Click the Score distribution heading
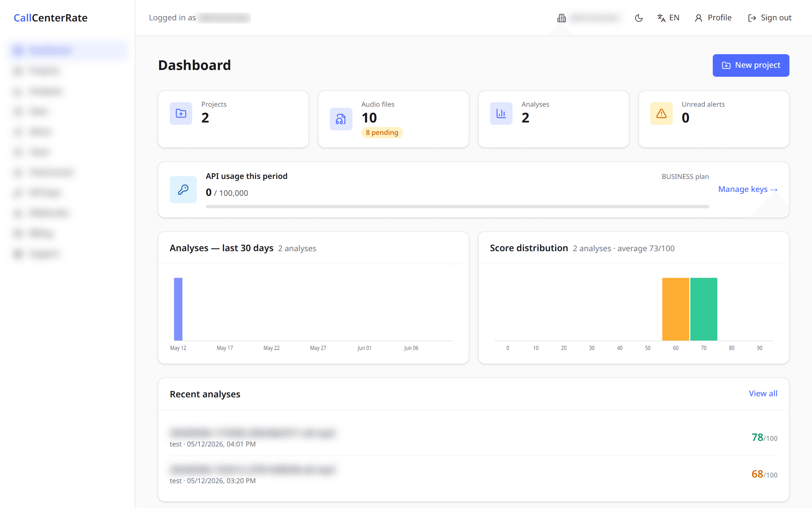This screenshot has width=812, height=508. (529, 248)
